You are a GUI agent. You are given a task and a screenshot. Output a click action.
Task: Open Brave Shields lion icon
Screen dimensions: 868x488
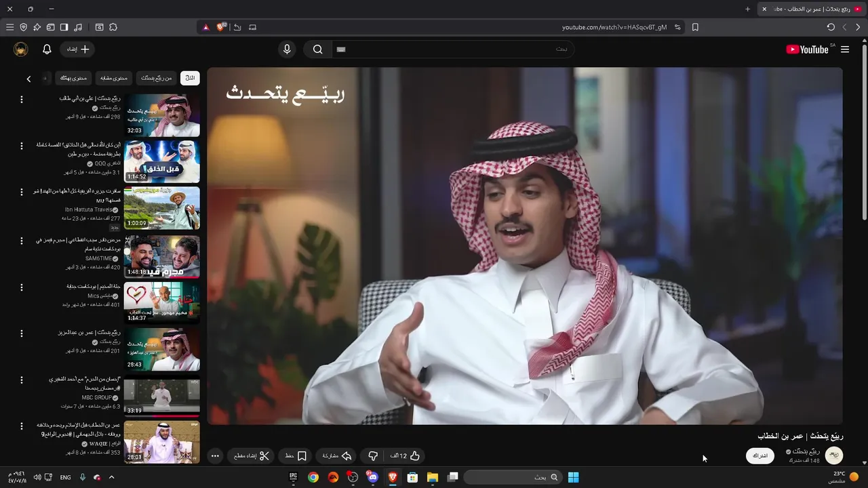[x=220, y=27]
